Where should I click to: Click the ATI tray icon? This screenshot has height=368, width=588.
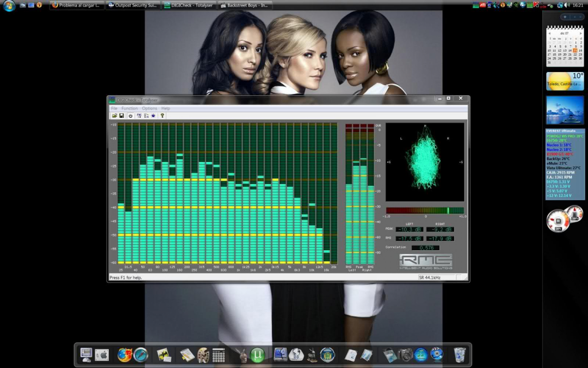click(x=483, y=5)
